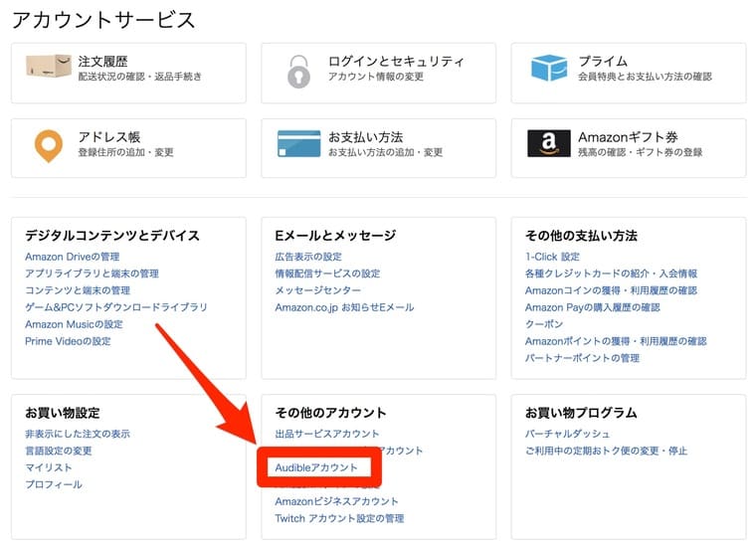Open ご利用中の定期おトク便の変更・停止 link
Viewport: 756px width, 550px height.
[x=606, y=451]
